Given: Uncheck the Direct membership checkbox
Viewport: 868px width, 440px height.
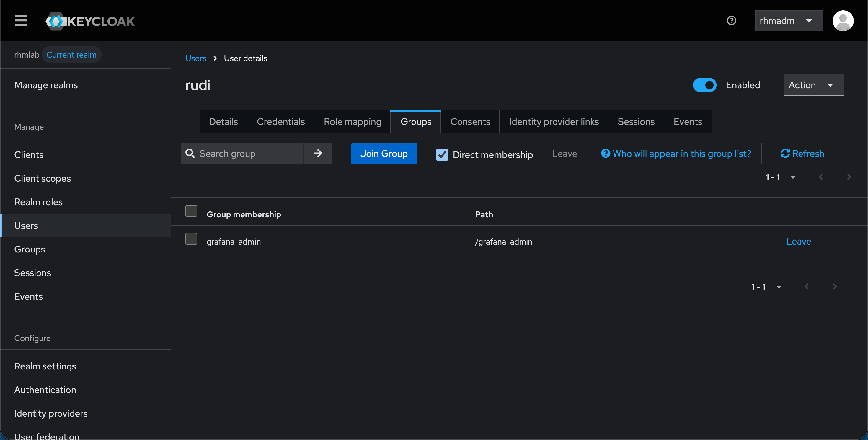Looking at the screenshot, I should click(x=442, y=155).
